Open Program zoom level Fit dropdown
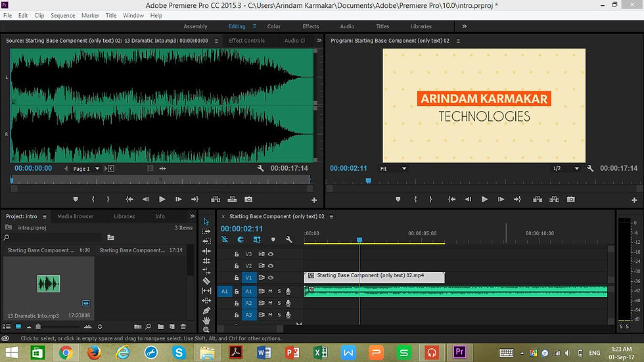 pos(393,169)
